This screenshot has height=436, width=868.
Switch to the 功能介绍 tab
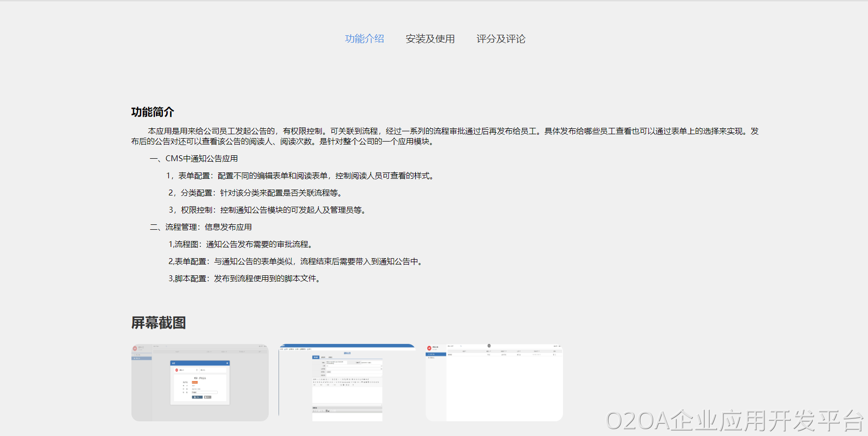click(364, 39)
